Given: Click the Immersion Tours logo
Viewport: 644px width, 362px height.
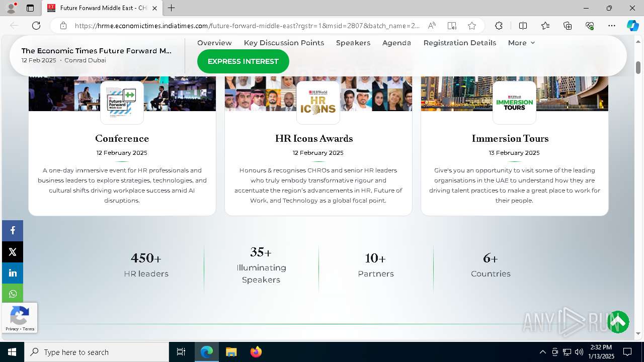Looking at the screenshot, I should click(514, 103).
